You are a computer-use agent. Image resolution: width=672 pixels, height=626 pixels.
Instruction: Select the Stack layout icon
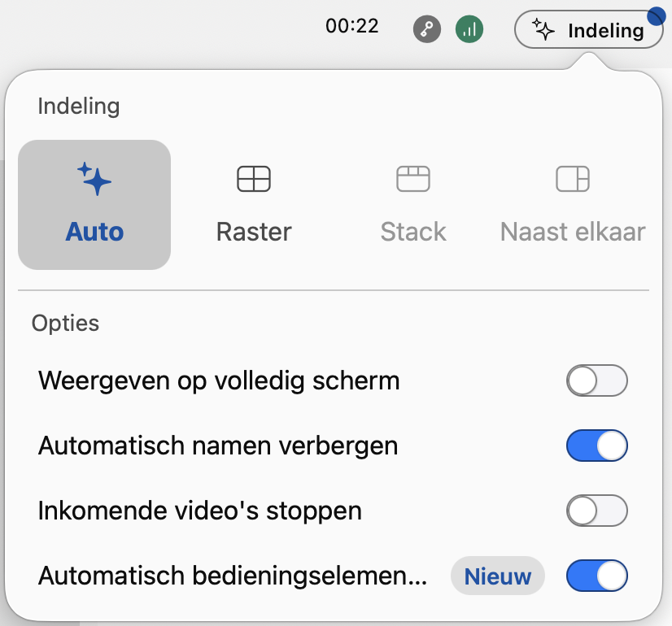tap(413, 179)
